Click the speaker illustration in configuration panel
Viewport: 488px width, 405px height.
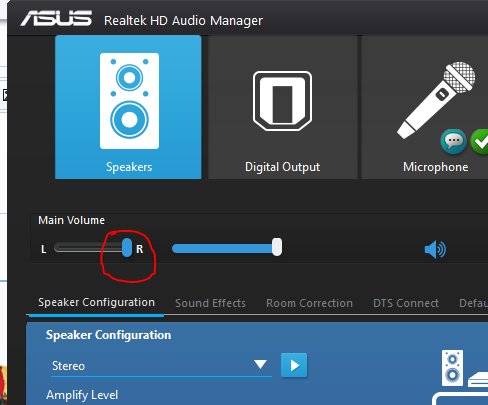click(452, 368)
